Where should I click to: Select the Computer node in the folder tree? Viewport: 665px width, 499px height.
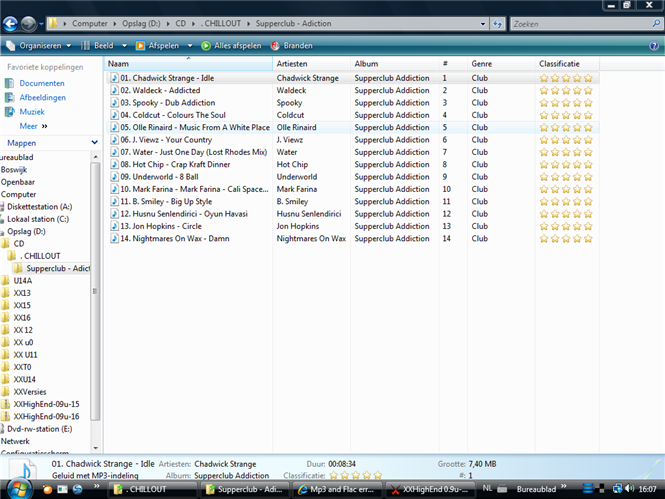18,195
